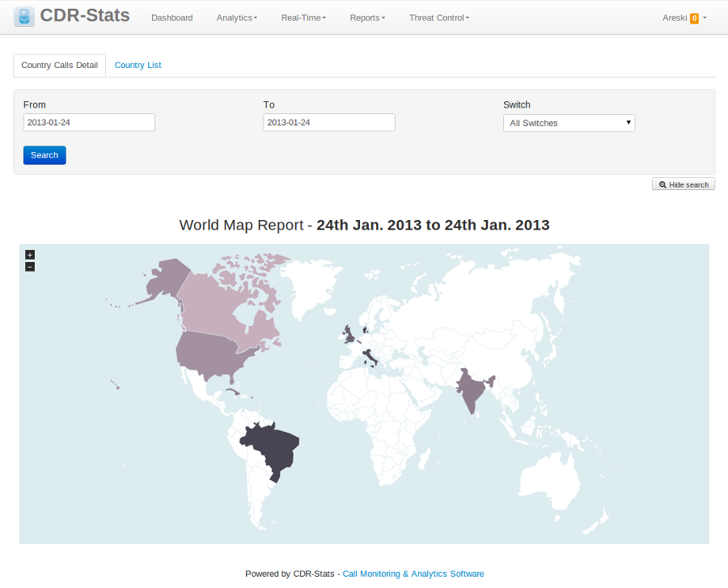Open the Areski user menu
This screenshot has height=588, width=728.
tap(684, 18)
